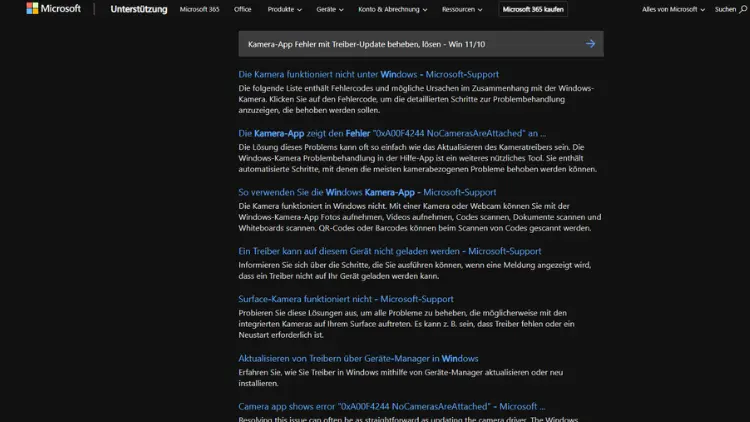Screen dimensions: 750x422
Task: Open 'Ein Treiber kann auf diesem Gerät' result
Action: 389,251
